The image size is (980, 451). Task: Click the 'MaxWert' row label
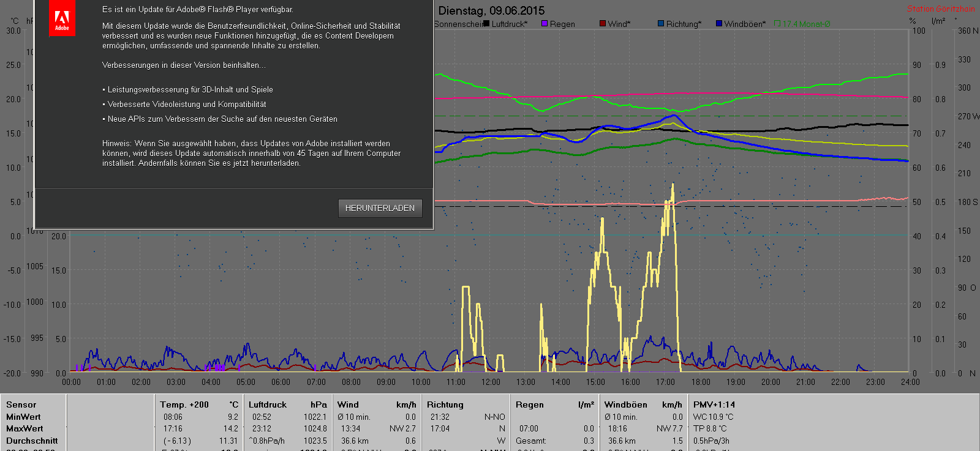(x=24, y=428)
